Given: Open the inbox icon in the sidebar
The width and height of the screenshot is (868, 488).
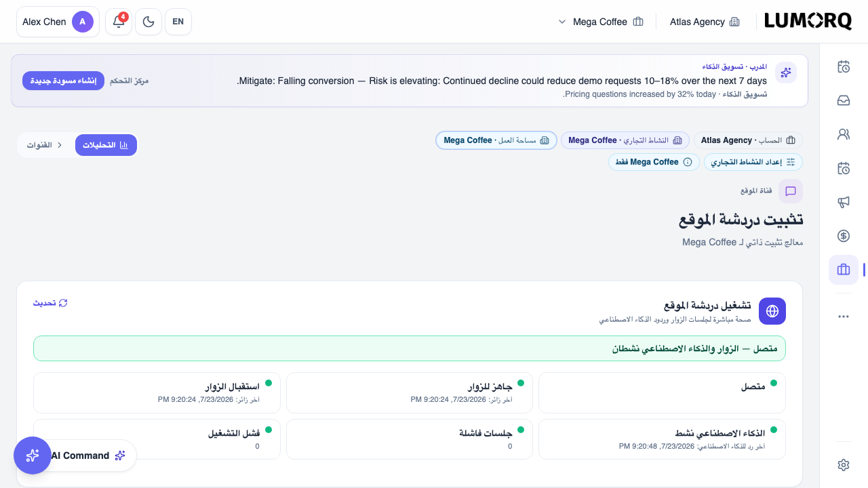Looking at the screenshot, I should point(844,100).
